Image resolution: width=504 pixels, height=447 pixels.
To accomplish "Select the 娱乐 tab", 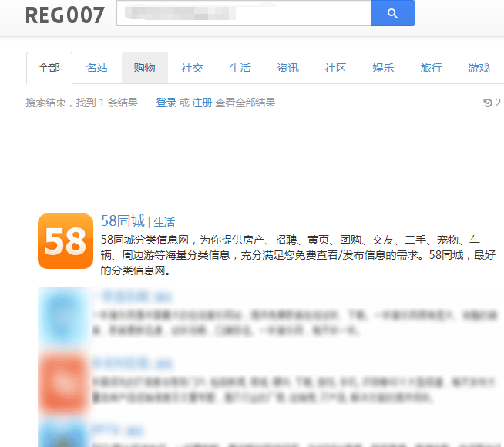I will [x=383, y=68].
